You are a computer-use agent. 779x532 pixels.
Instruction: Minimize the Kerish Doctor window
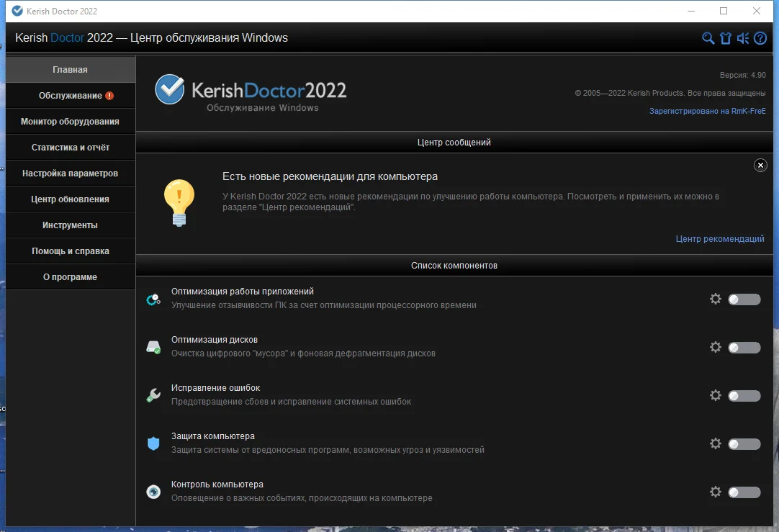click(x=691, y=11)
